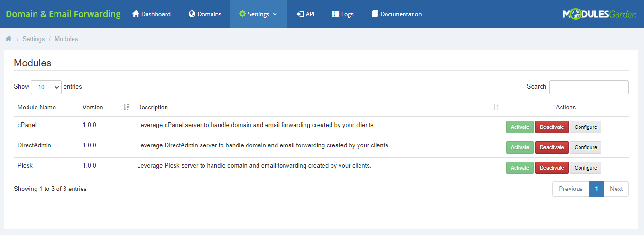Click the DirectAdmin module name cell
The image size is (644, 235).
pyautogui.click(x=34, y=145)
